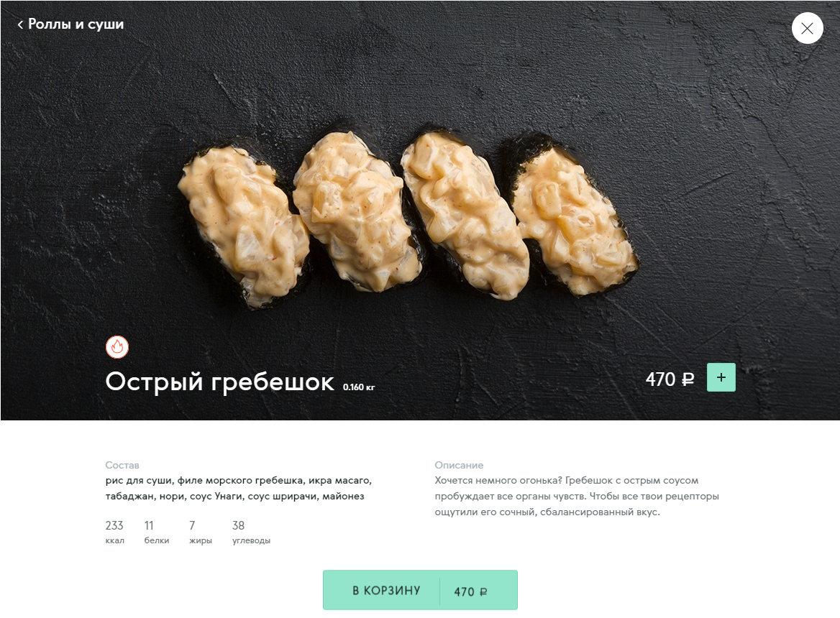Click the leftmost scallop gunkan in the photo
The height and width of the screenshot is (618, 840).
pyautogui.click(x=244, y=225)
